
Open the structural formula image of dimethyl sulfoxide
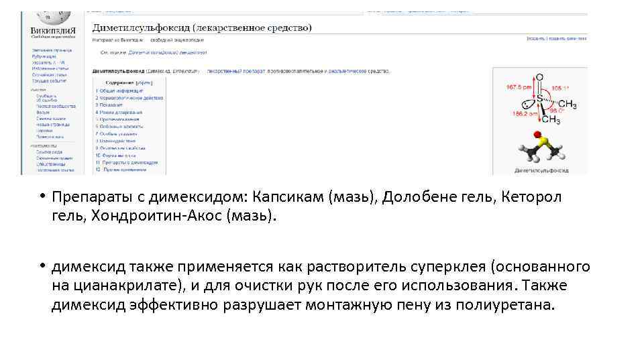pyautogui.click(x=541, y=99)
